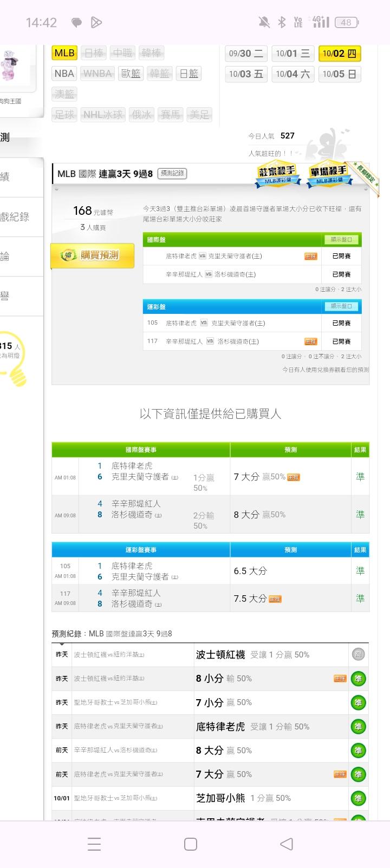Click the vs icon in 運彩盤 105 row

(x=204, y=323)
